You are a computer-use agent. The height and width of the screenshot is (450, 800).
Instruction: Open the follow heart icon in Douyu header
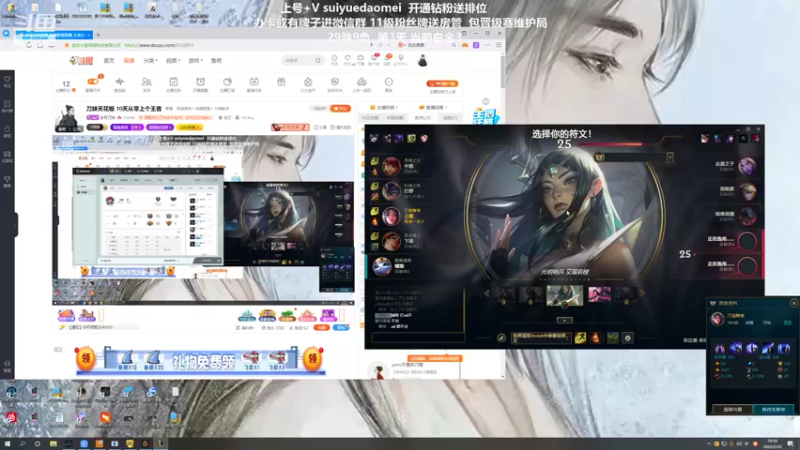[x=347, y=59]
